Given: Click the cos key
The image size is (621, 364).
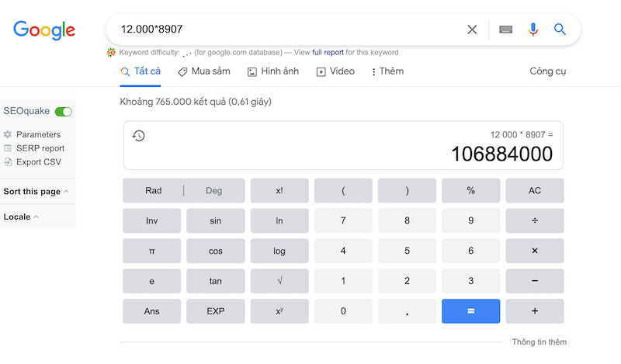Looking at the screenshot, I should [216, 251].
